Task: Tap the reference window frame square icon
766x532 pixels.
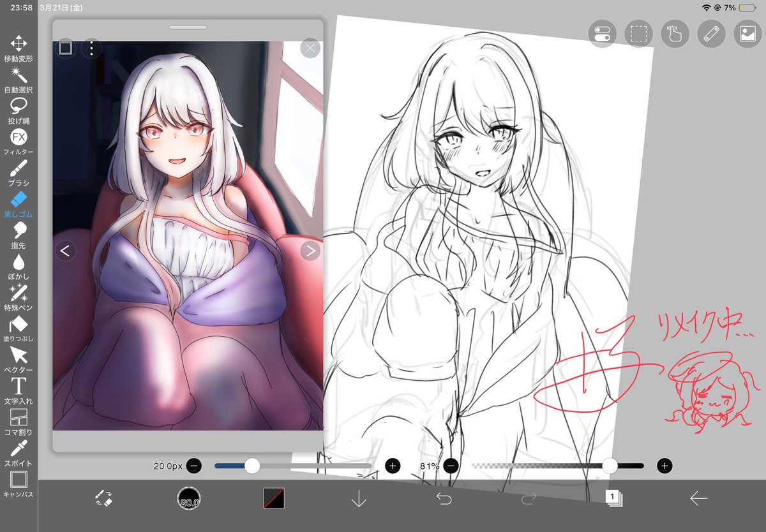Action: pyautogui.click(x=65, y=48)
